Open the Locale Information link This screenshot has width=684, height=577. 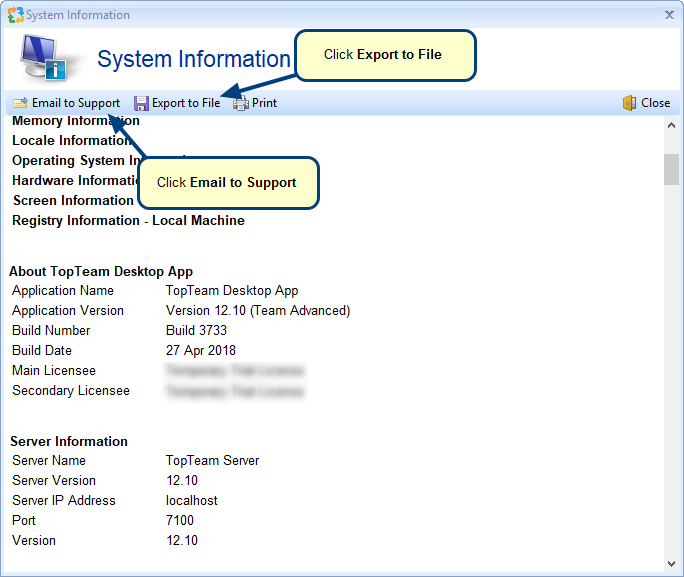pyautogui.click(x=70, y=141)
